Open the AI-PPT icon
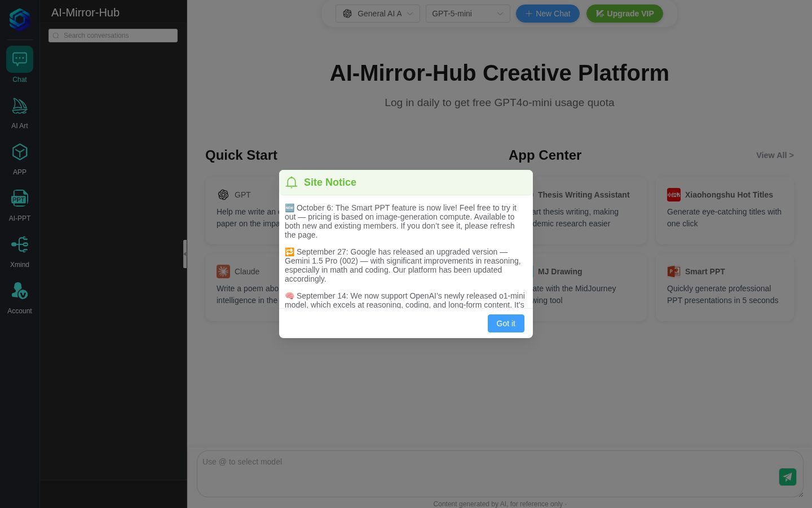The width and height of the screenshot is (812, 508). point(20,199)
